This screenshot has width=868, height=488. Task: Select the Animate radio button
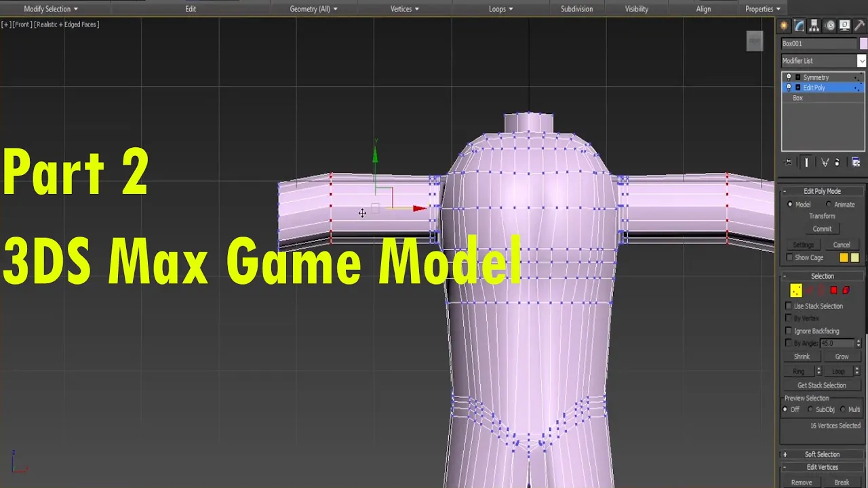tap(829, 205)
